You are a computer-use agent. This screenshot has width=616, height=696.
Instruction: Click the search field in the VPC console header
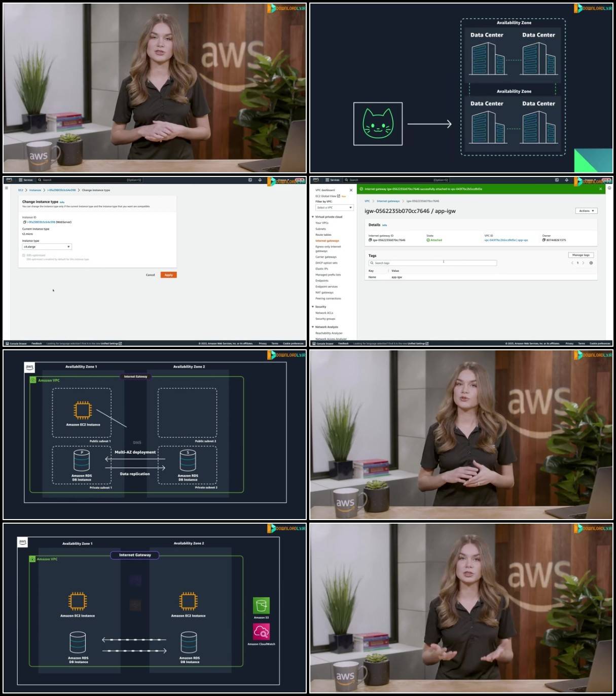397,180
